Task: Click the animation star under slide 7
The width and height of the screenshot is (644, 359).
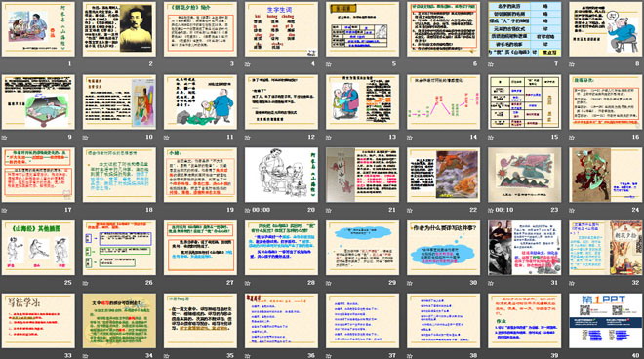Action: (491, 64)
